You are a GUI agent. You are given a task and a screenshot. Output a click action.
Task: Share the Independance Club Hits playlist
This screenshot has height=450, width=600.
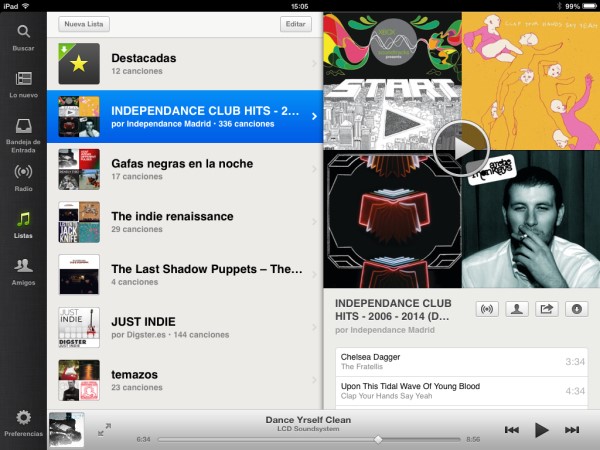tap(546, 309)
